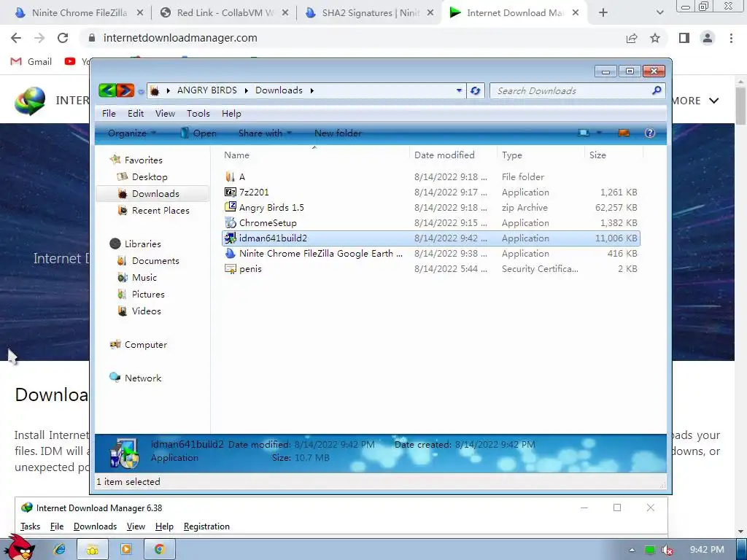Click Open toolbar button
Viewport: 747px width, 560px height.
coord(198,133)
